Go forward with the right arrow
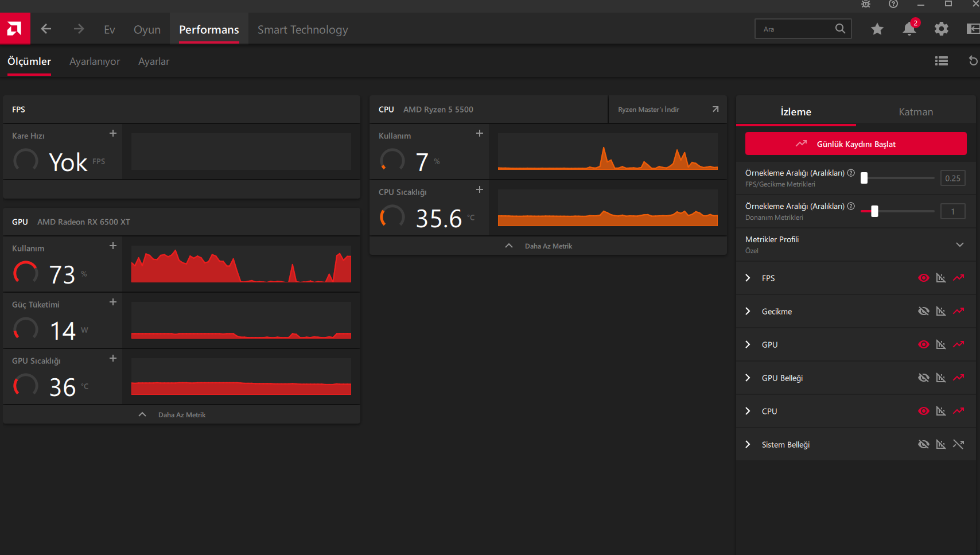Screen dimensions: 980x555 [79, 29]
